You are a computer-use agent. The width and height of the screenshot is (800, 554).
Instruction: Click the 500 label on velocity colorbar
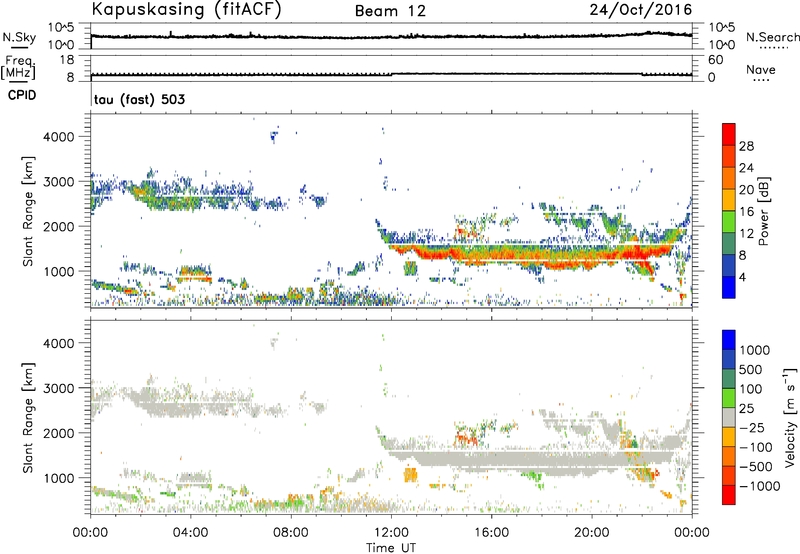tap(750, 370)
